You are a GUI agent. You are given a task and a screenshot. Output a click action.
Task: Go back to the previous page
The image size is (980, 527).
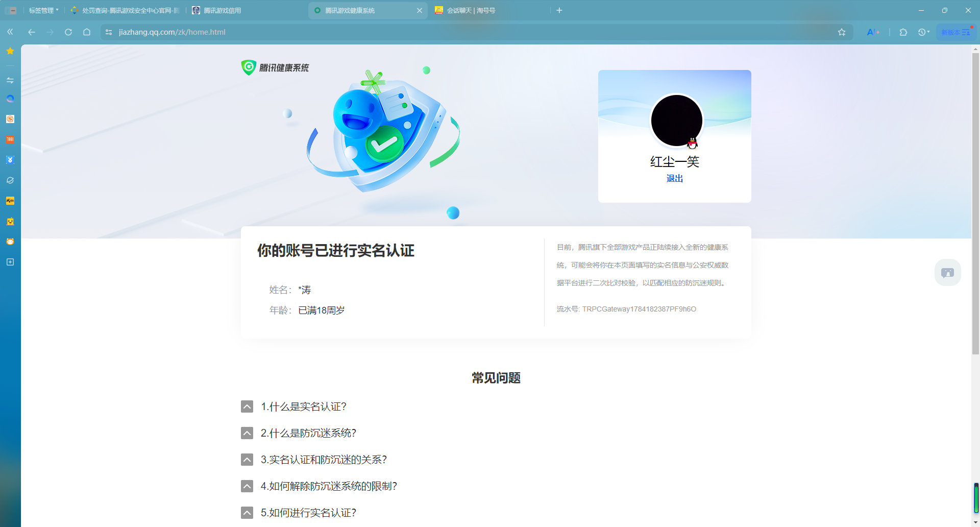click(32, 32)
